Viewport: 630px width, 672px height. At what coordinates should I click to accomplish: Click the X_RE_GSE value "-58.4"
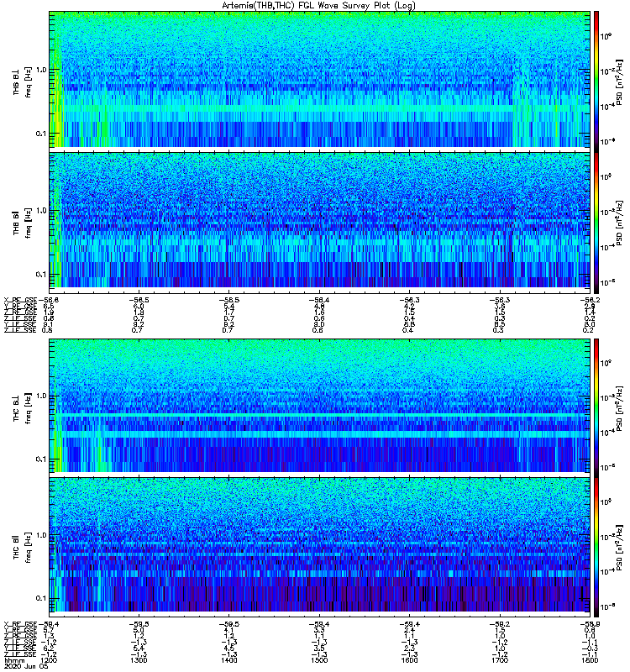coord(319,300)
